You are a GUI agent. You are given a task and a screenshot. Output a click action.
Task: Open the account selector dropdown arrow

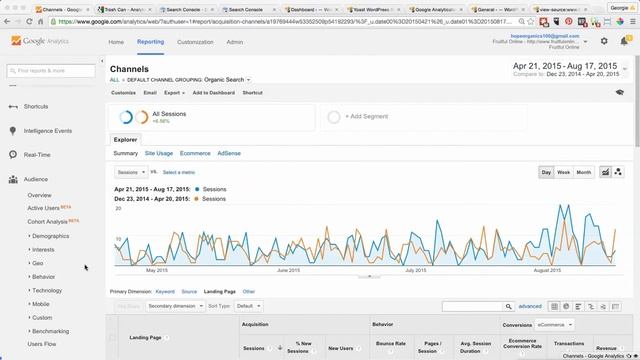pyautogui.click(x=585, y=42)
